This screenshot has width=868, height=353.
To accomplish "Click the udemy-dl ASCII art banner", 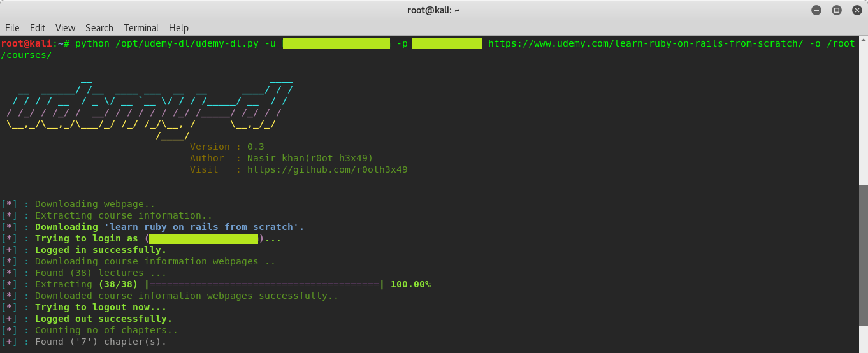I will coord(150,108).
